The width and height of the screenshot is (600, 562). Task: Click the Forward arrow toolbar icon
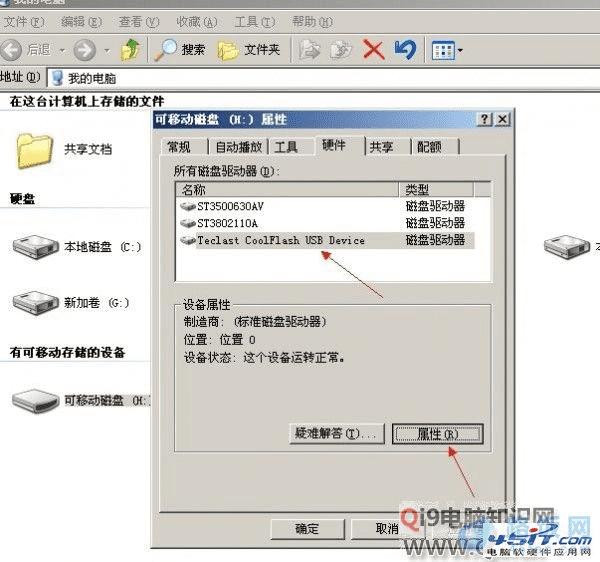[x=84, y=50]
